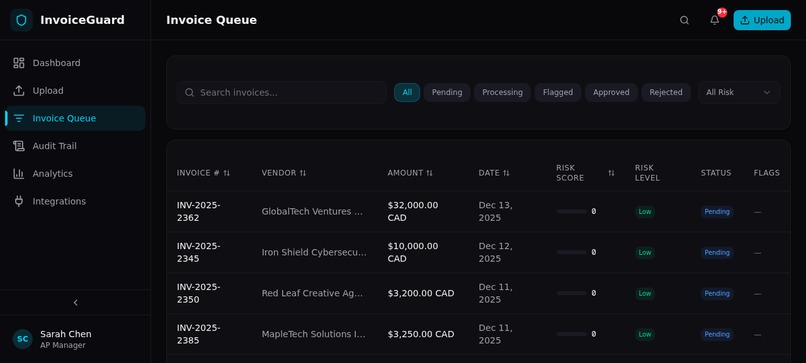
Task: Focus the Search invoices input field
Action: pyautogui.click(x=282, y=93)
